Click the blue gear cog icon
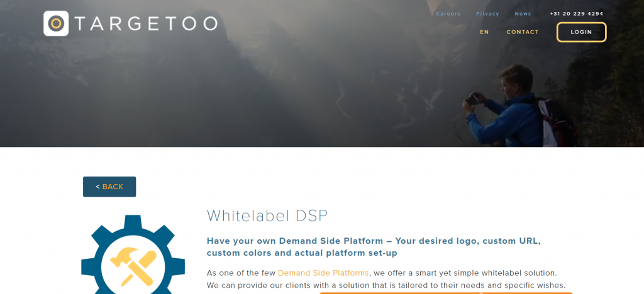 pos(133,254)
